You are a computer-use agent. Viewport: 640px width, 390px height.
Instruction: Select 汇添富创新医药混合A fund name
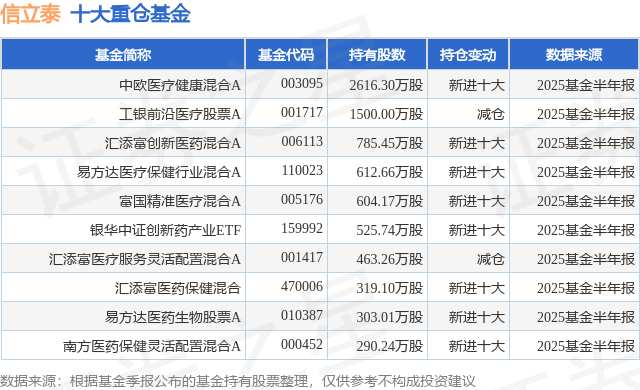pos(173,143)
